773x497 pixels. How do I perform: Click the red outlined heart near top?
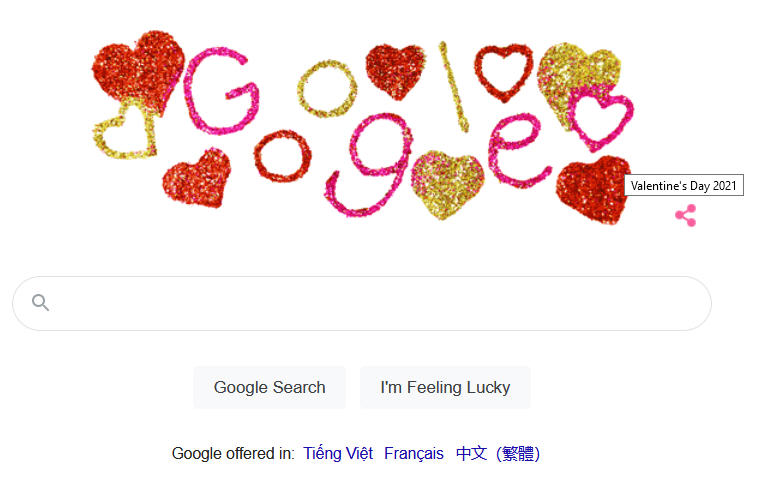[x=503, y=72]
